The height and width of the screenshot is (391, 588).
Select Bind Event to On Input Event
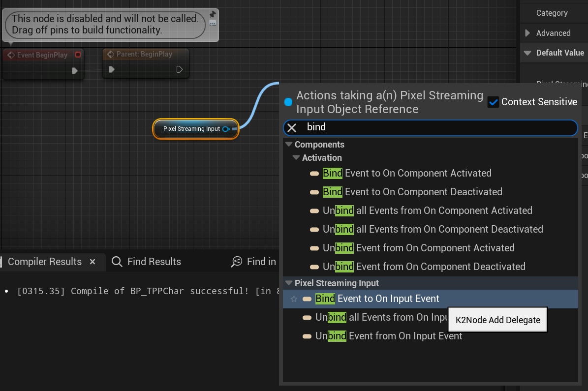(430, 299)
